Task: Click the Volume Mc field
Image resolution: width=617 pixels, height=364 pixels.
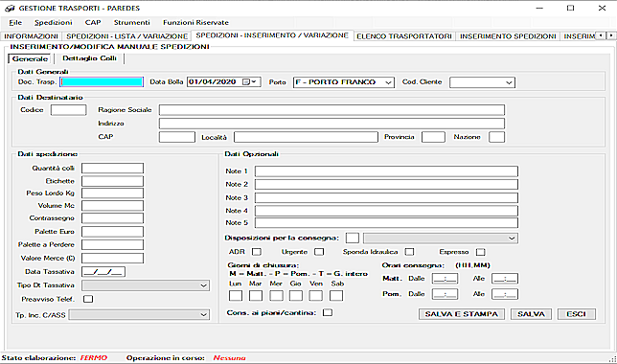Action: [x=112, y=206]
